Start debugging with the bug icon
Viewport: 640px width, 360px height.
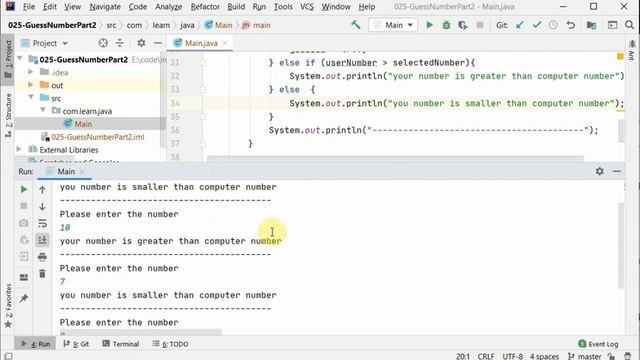tap(446, 25)
